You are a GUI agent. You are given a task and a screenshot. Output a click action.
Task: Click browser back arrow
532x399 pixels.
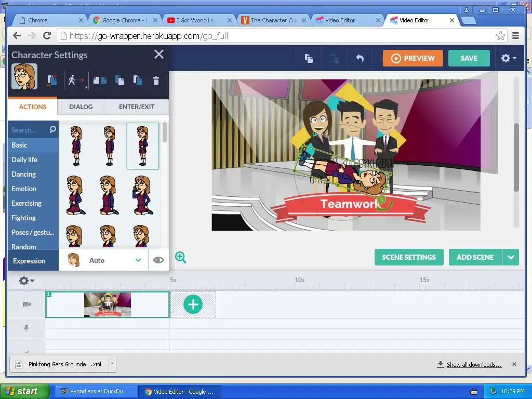point(17,36)
